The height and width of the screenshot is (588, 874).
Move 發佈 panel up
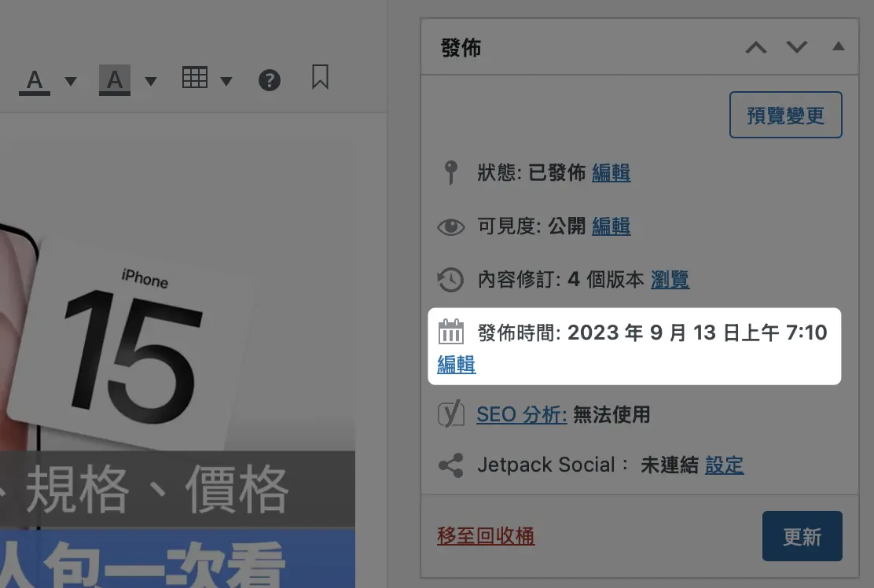pos(756,47)
